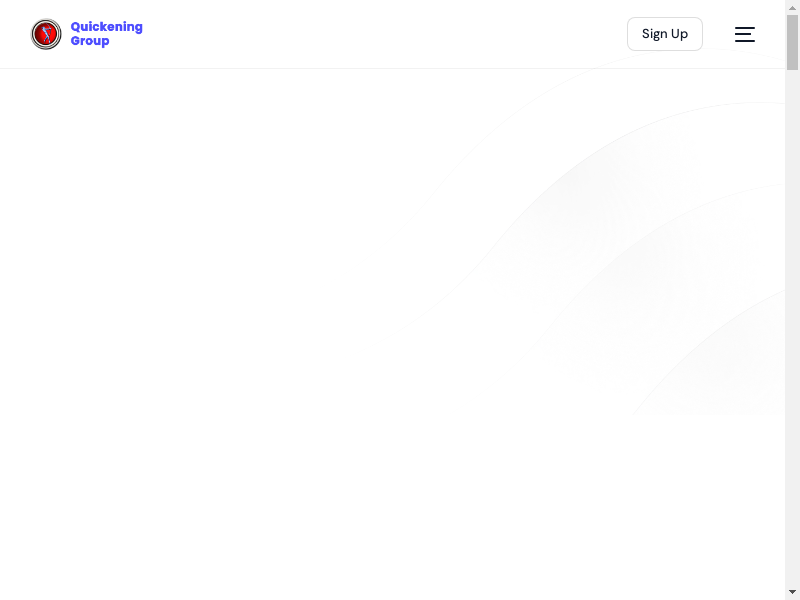Image resolution: width=800 pixels, height=600 pixels.
Task: Click the Quickening Group brand text
Action: tap(106, 34)
